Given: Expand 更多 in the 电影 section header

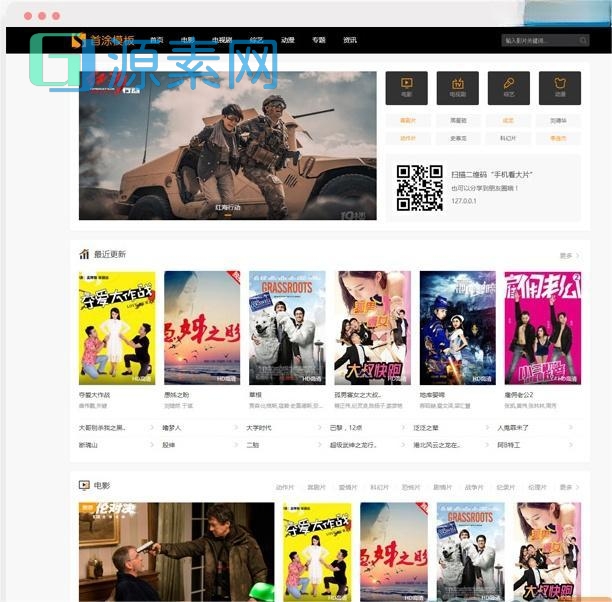Looking at the screenshot, I should pyautogui.click(x=567, y=487).
